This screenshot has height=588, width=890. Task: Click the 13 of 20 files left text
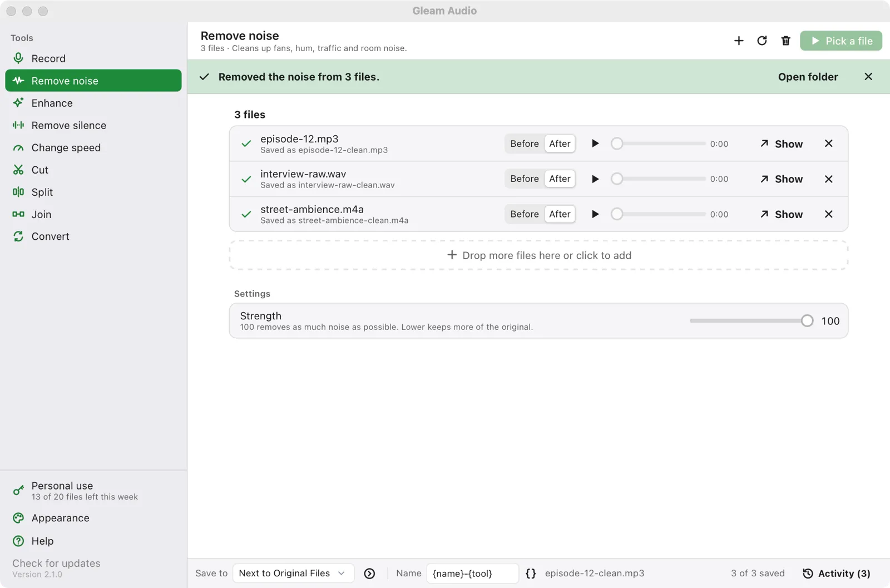[x=85, y=497]
